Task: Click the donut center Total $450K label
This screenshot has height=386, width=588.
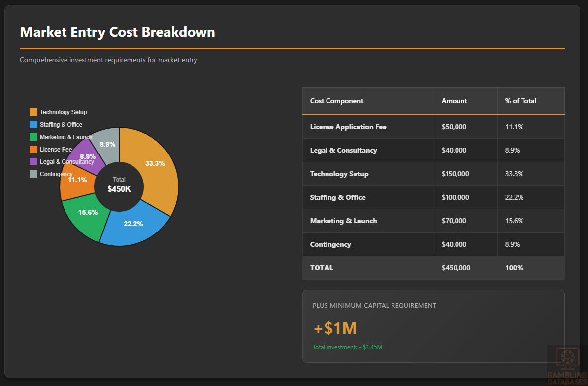Action: [119, 185]
